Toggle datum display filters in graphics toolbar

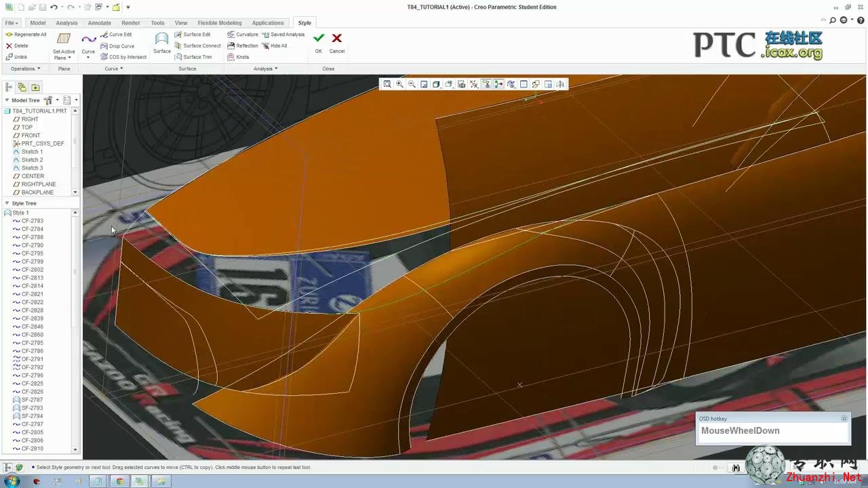[x=474, y=84]
